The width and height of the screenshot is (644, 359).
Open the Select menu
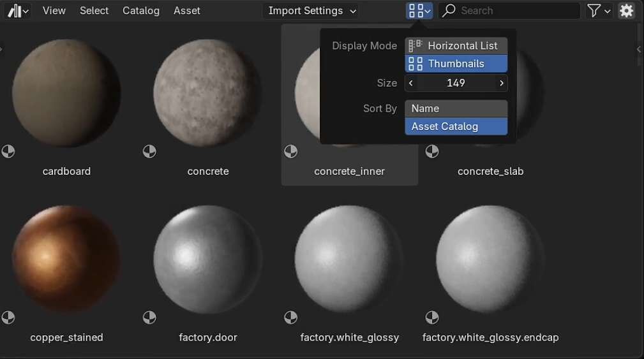point(94,11)
